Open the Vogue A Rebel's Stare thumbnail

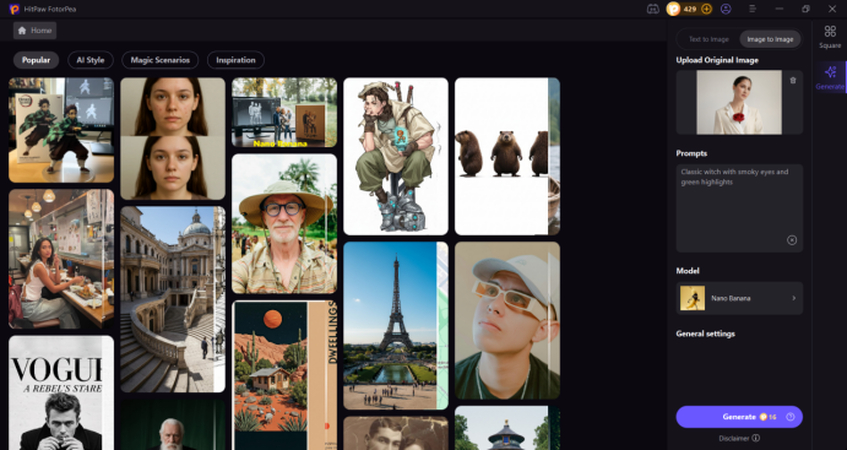click(x=61, y=393)
